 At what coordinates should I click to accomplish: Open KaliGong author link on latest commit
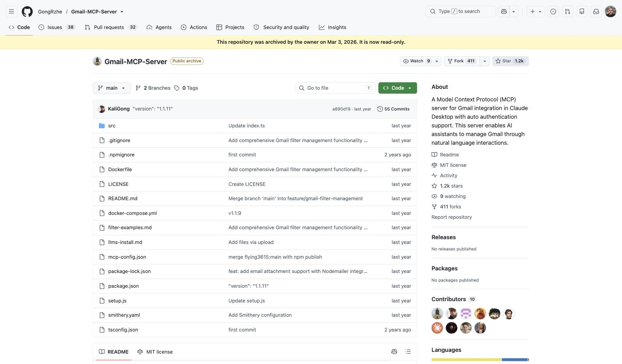point(119,109)
